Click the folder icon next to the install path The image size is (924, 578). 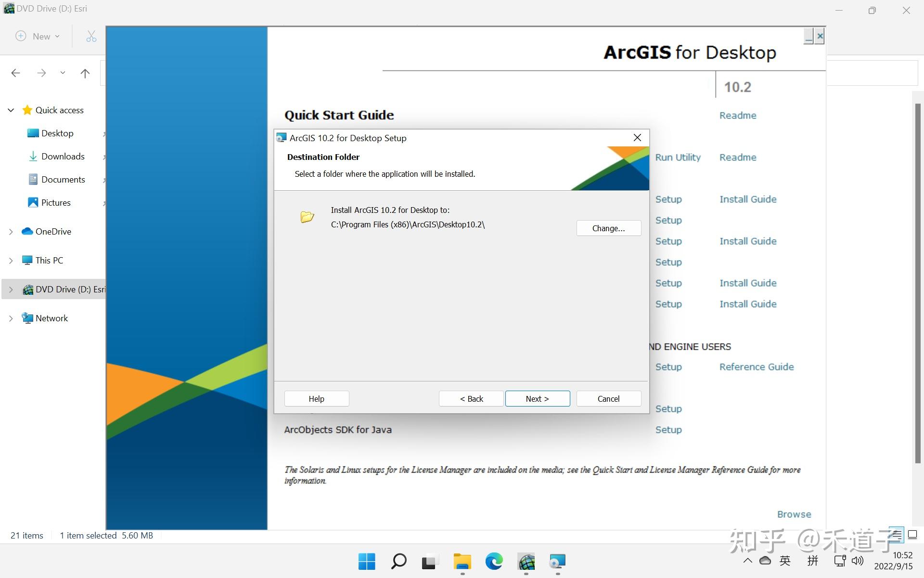[x=307, y=217]
